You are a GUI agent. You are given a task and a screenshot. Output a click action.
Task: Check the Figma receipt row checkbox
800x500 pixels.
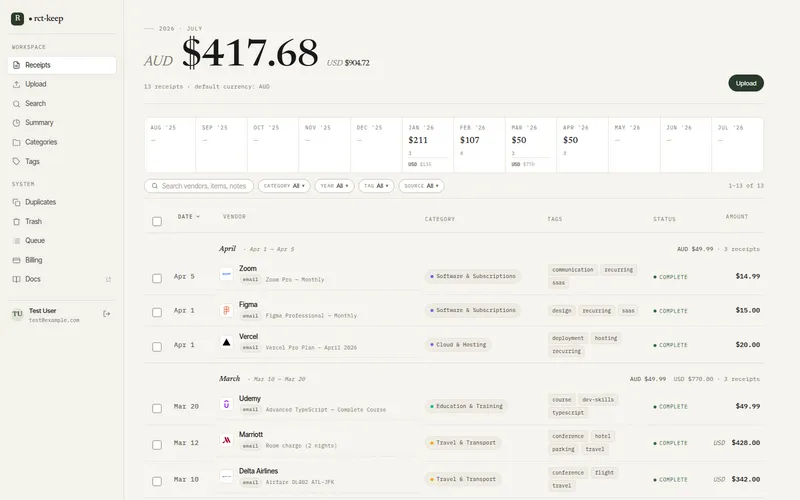157,312
